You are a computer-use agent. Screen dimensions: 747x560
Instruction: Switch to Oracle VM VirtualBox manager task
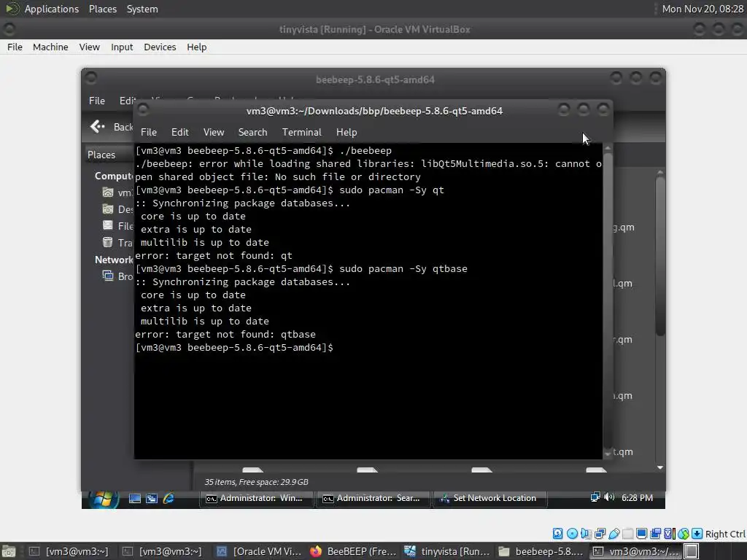[259, 551]
